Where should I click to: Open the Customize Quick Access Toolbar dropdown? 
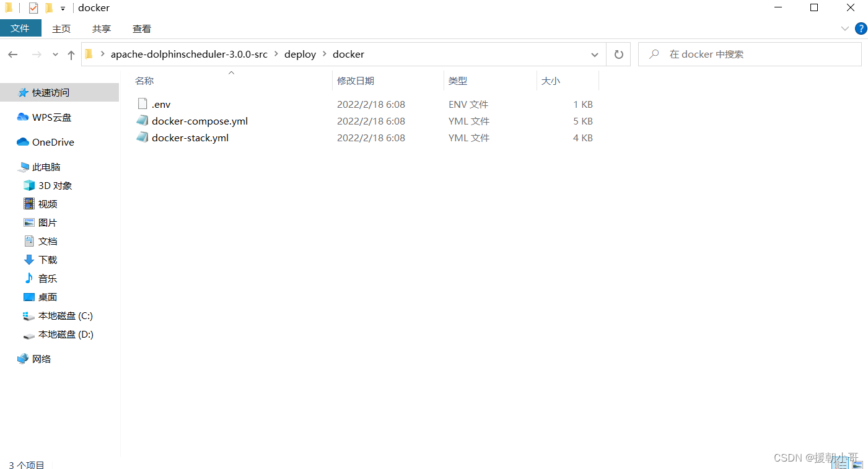pyautogui.click(x=63, y=9)
